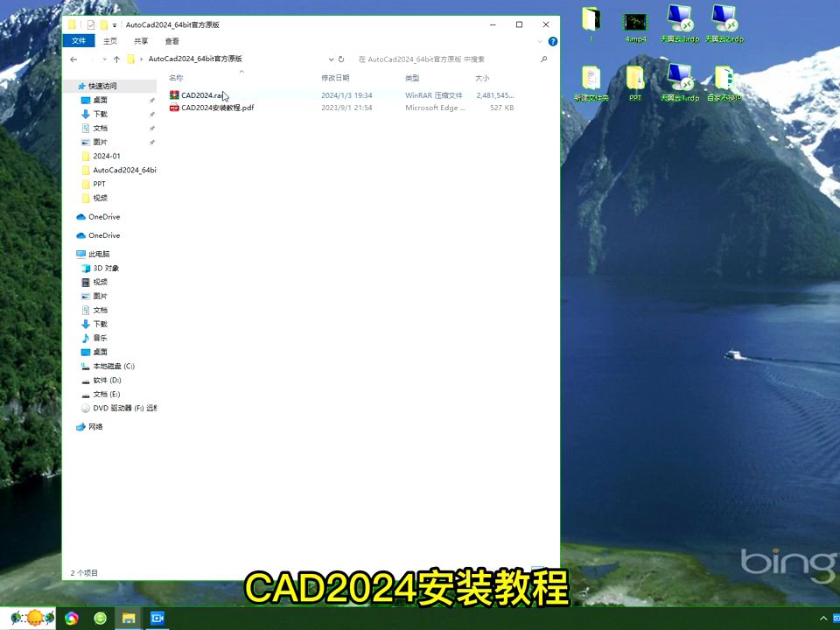Click the Help question-mark icon in Explorer
This screenshot has height=630, width=840.
tap(553, 40)
